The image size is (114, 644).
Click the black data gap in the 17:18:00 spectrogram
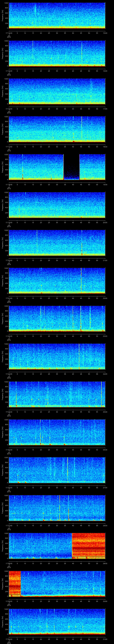pos(71,167)
